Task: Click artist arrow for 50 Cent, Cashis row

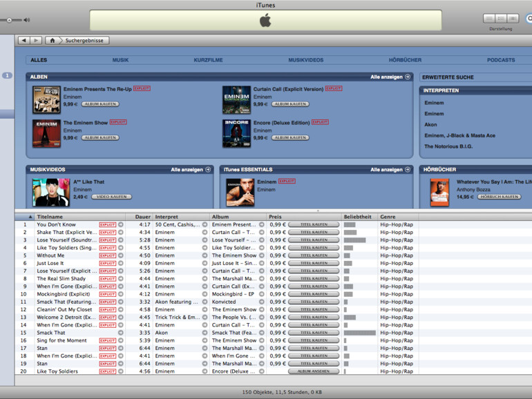Action: pyautogui.click(x=205, y=224)
